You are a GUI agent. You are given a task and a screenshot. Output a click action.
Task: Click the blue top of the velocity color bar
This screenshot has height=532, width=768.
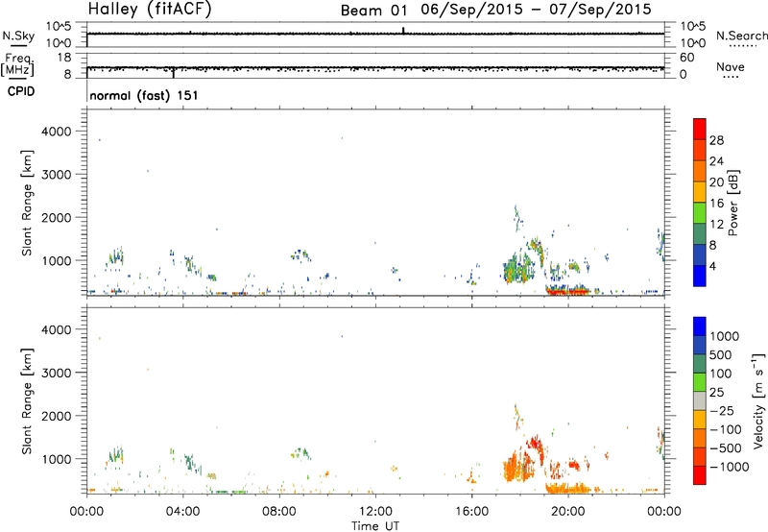click(700, 326)
